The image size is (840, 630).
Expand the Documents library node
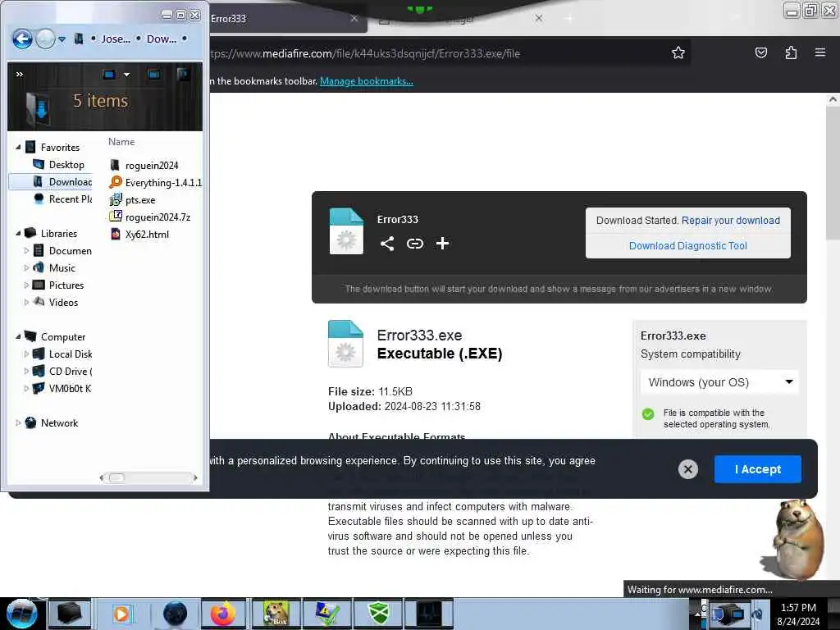point(26,250)
